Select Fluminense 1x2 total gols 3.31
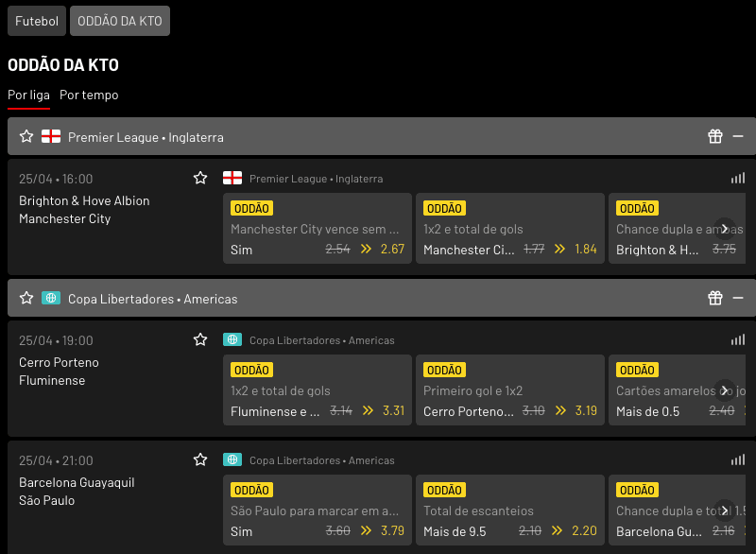The width and height of the screenshot is (756, 554). [x=318, y=390]
